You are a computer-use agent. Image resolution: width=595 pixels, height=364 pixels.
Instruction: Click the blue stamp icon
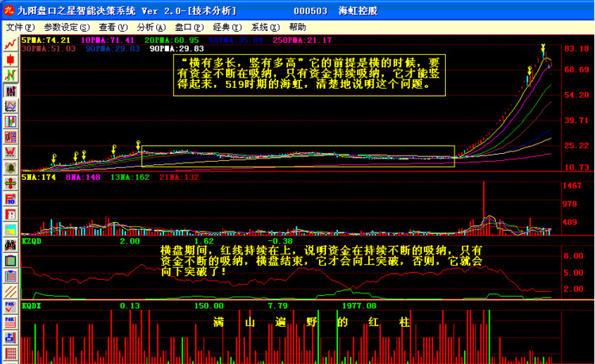(10, 338)
